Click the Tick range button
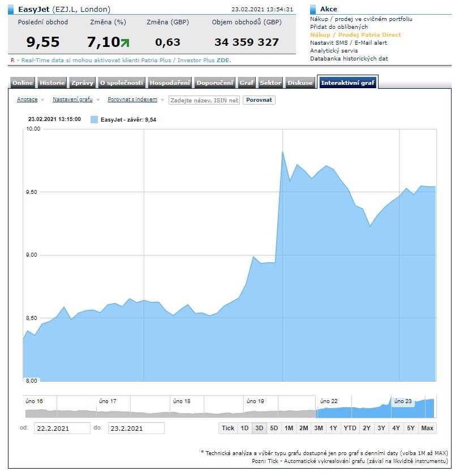The image size is (464, 476). tap(228, 428)
